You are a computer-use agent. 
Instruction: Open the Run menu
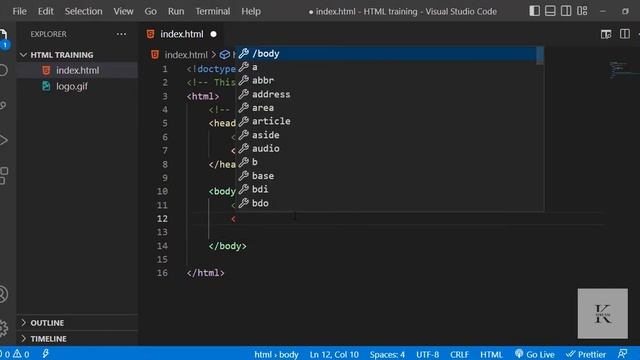(x=176, y=11)
